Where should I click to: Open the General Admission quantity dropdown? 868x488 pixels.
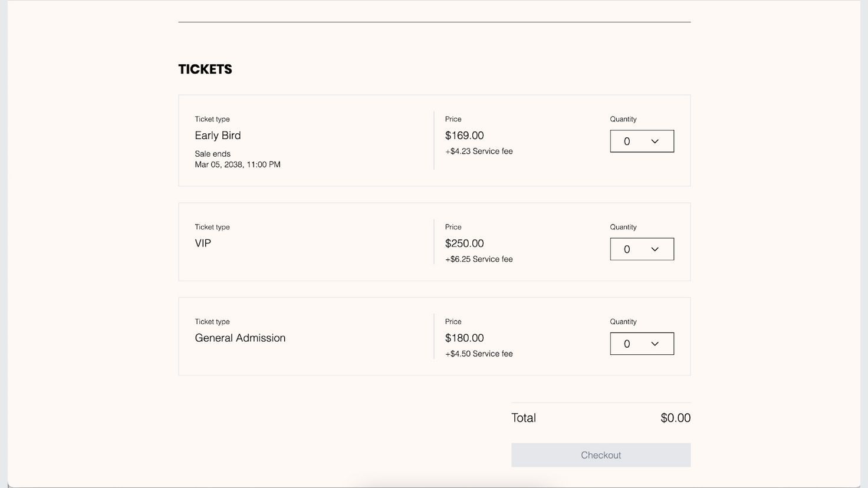(x=641, y=344)
